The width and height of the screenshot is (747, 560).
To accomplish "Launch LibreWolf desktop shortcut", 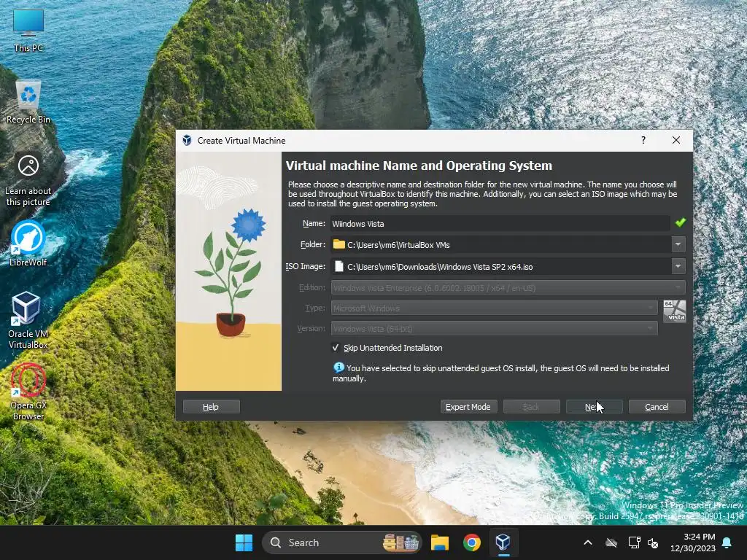I will coord(28,244).
